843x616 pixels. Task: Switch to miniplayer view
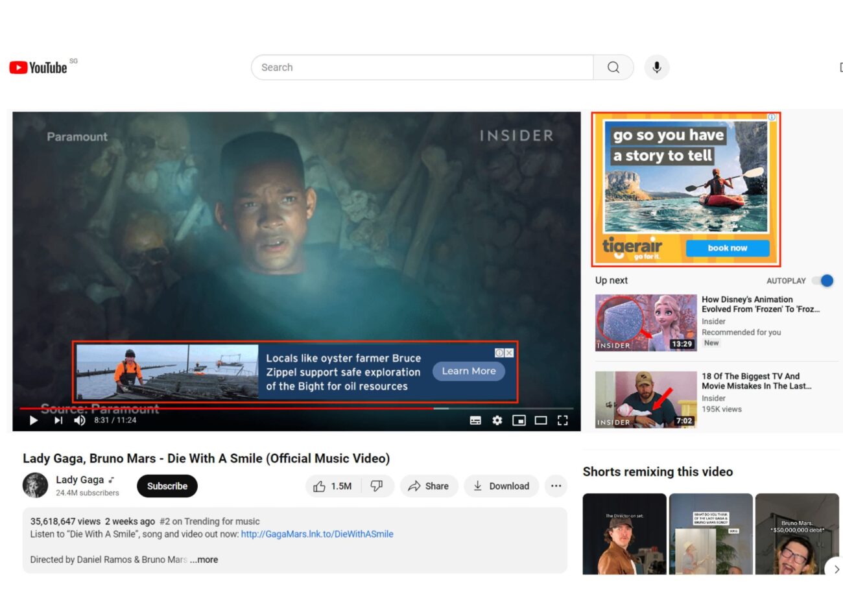point(519,420)
